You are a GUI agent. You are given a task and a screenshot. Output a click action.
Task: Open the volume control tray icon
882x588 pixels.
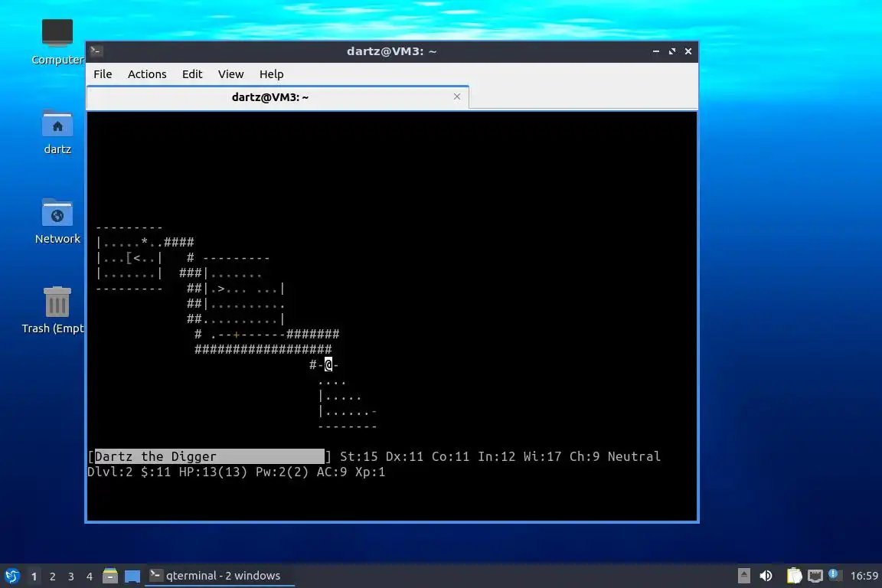point(766,576)
